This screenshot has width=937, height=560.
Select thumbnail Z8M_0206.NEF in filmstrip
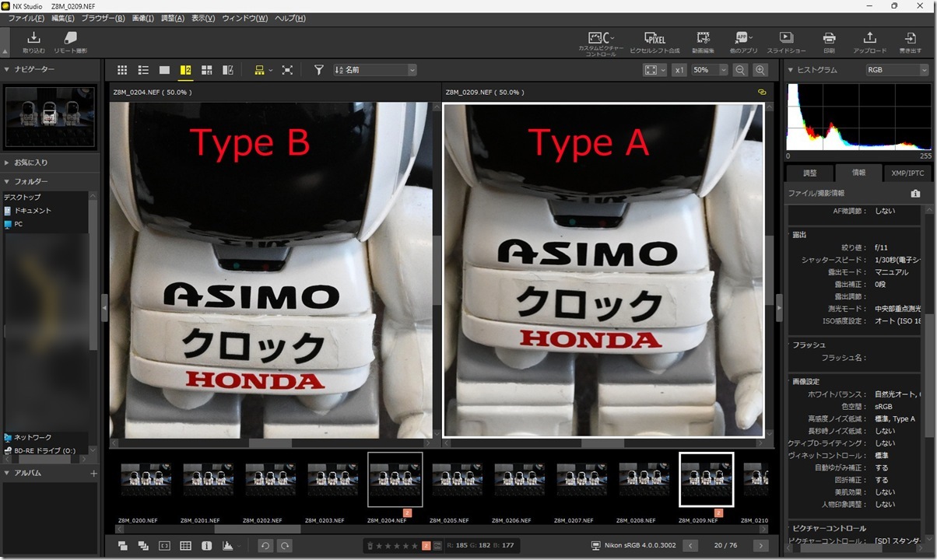coord(519,479)
